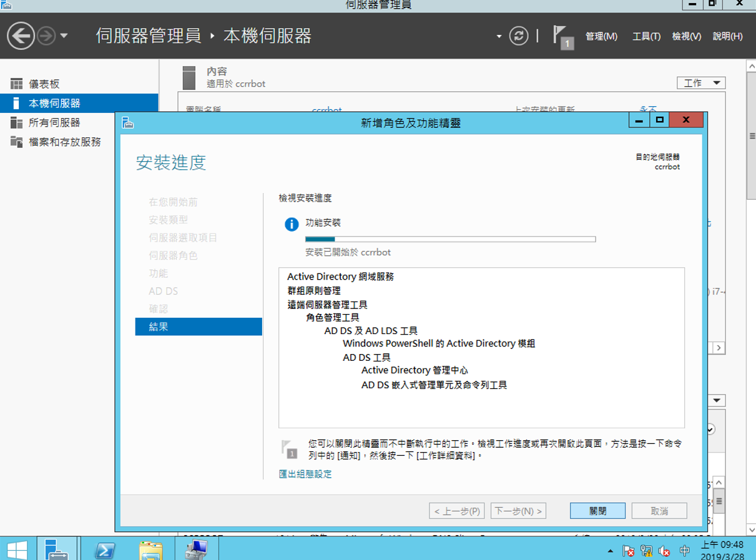
Task: Click the AD DS wizard step
Action: click(164, 291)
